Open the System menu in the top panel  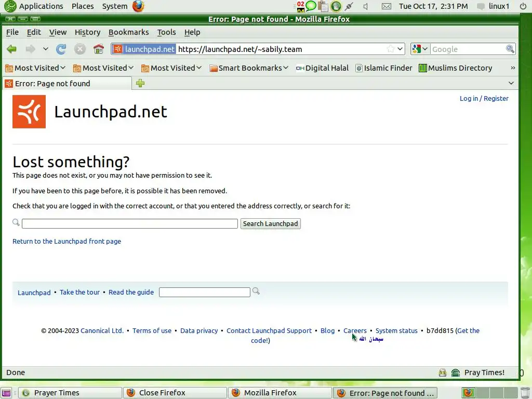pyautogui.click(x=115, y=6)
